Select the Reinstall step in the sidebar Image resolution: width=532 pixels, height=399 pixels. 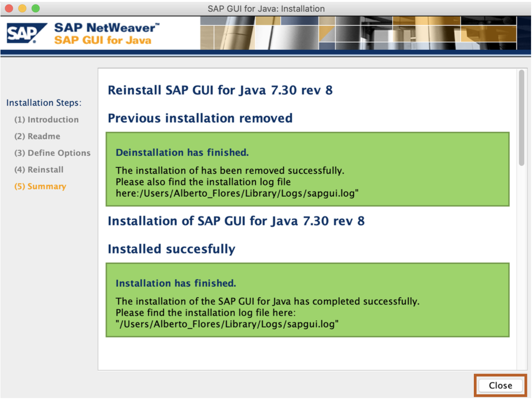pos(39,169)
